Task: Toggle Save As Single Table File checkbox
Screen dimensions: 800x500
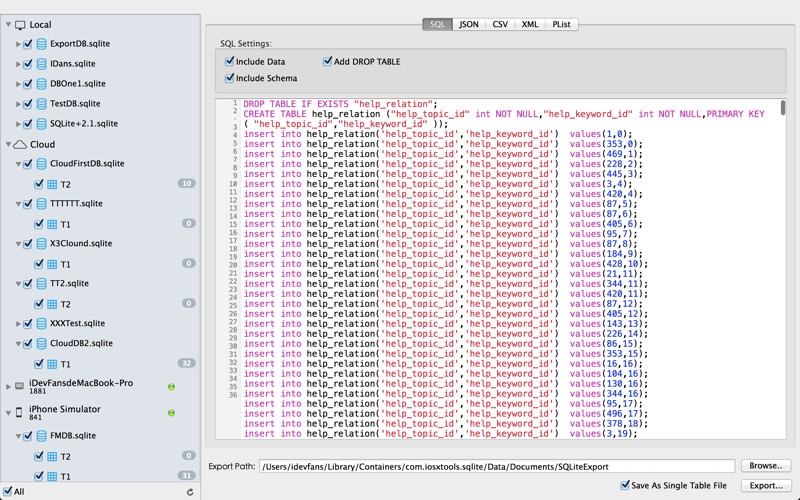Action: 625,485
